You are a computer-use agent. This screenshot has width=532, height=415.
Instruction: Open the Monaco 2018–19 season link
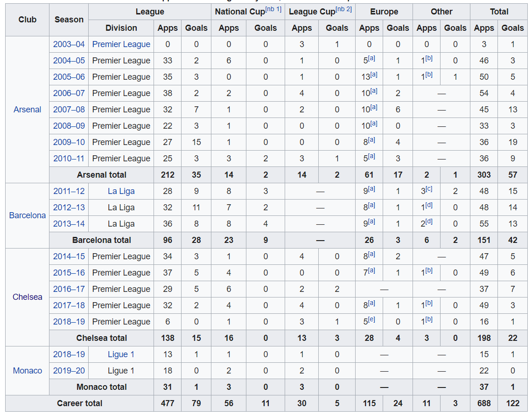click(69, 354)
